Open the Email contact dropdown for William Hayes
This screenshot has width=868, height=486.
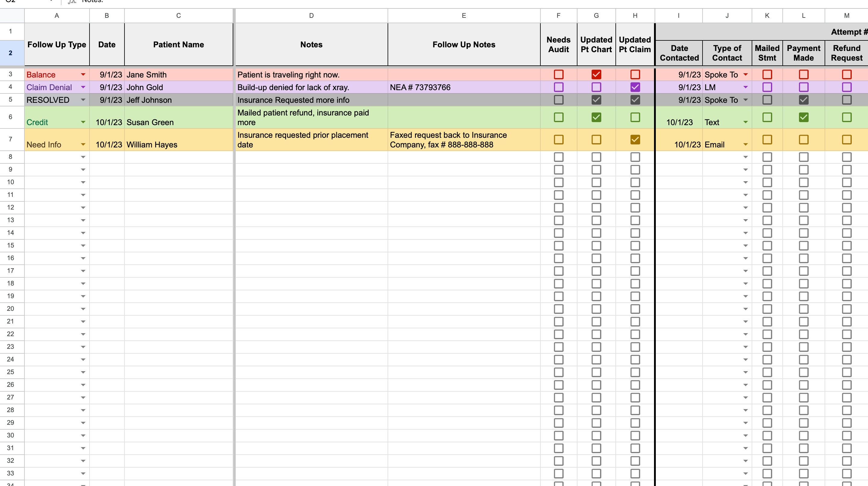tap(745, 145)
